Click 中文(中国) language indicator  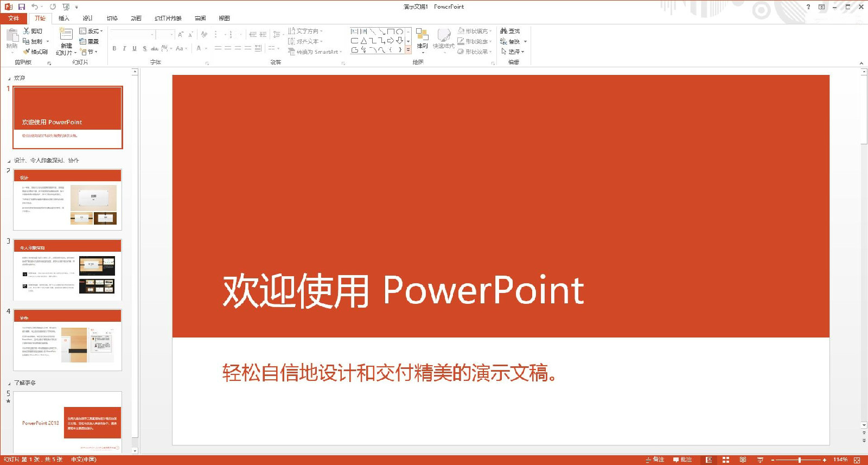click(84, 460)
